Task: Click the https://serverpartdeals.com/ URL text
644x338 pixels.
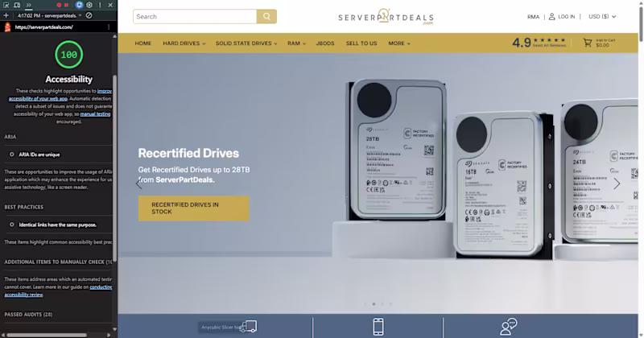Action: [44, 27]
